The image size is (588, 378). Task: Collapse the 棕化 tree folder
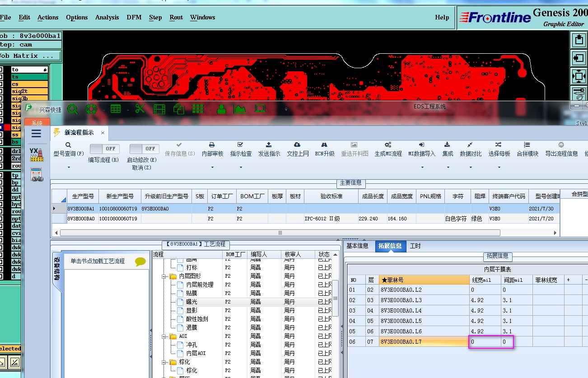click(x=163, y=362)
